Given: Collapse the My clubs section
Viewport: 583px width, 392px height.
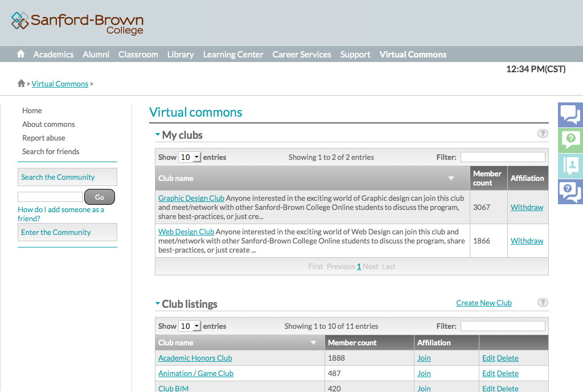Looking at the screenshot, I should (x=158, y=135).
